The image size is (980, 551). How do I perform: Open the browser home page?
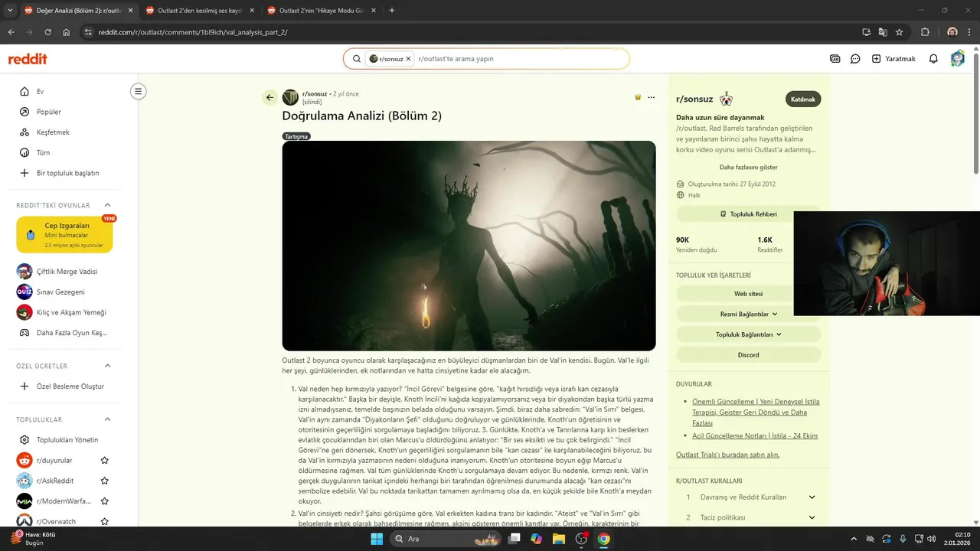point(67,32)
